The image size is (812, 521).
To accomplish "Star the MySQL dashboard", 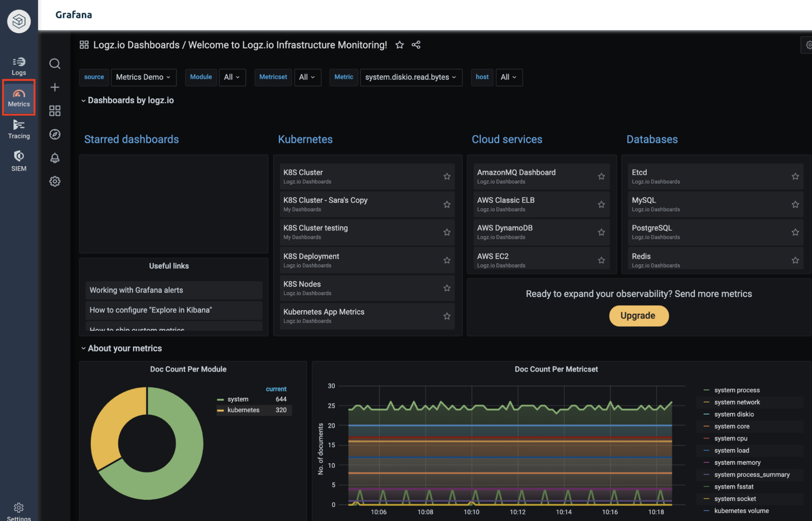I will click(x=795, y=204).
